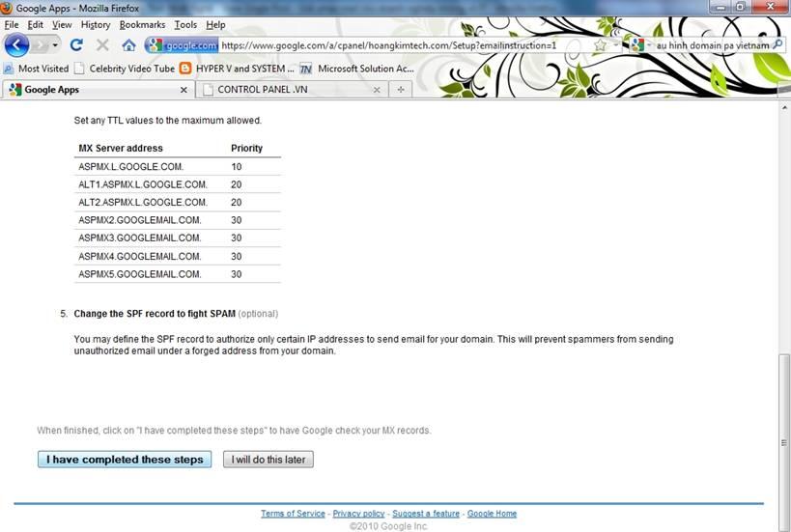The image size is (791, 532).
Task: Bookmark this page with the star icon
Action: point(600,45)
